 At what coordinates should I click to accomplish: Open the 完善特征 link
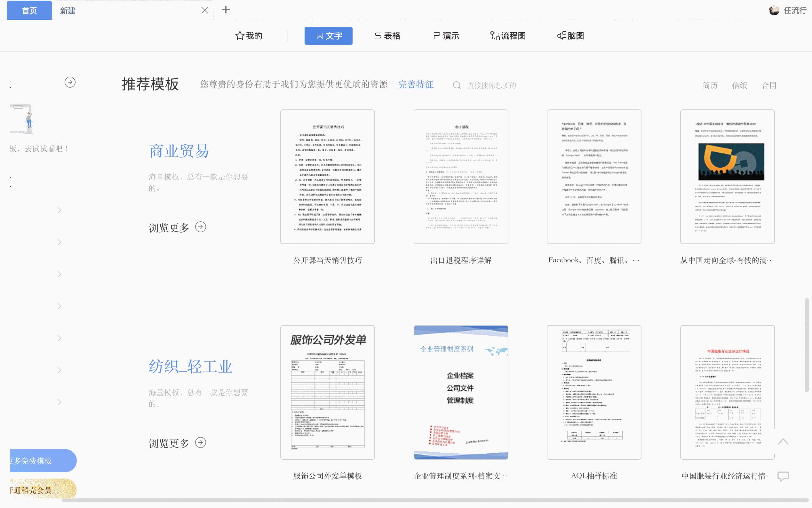415,85
